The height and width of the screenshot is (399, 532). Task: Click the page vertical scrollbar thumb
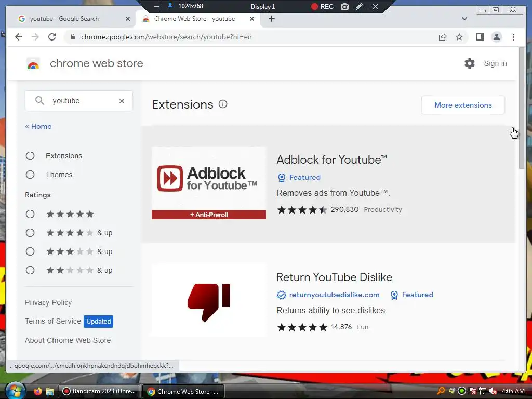522,108
